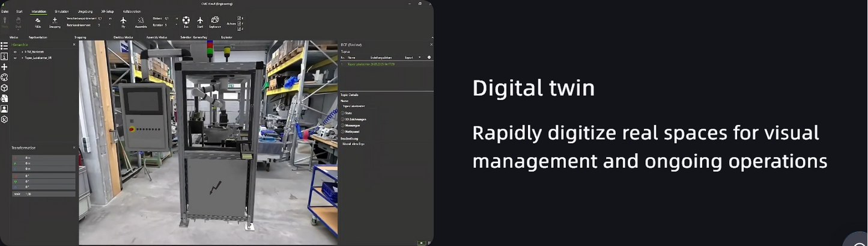Activate Fly desktop mode

pyautogui.click(x=123, y=22)
